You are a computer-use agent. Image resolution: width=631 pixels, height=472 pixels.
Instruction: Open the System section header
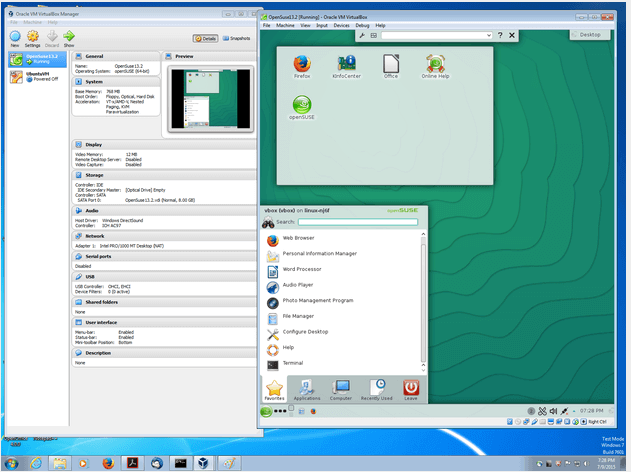click(116, 82)
